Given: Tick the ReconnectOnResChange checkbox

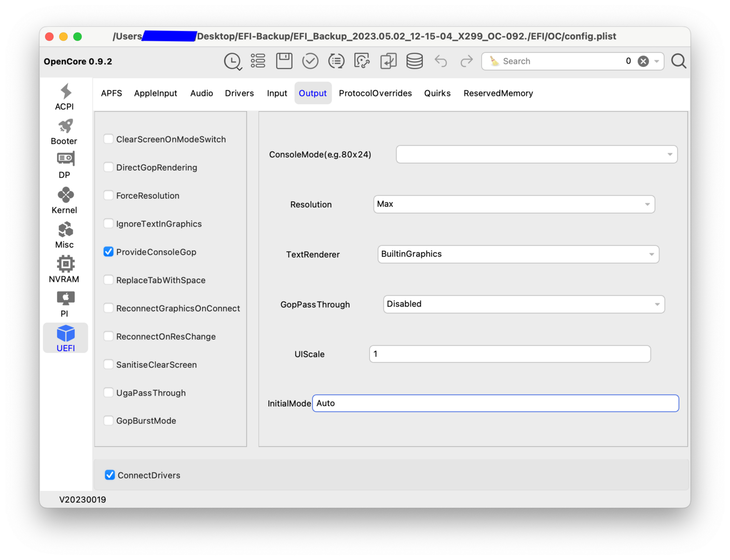Looking at the screenshot, I should (x=108, y=336).
